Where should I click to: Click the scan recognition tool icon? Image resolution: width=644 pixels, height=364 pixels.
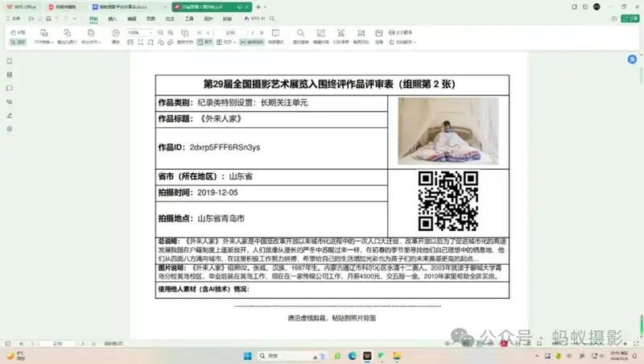point(341,33)
